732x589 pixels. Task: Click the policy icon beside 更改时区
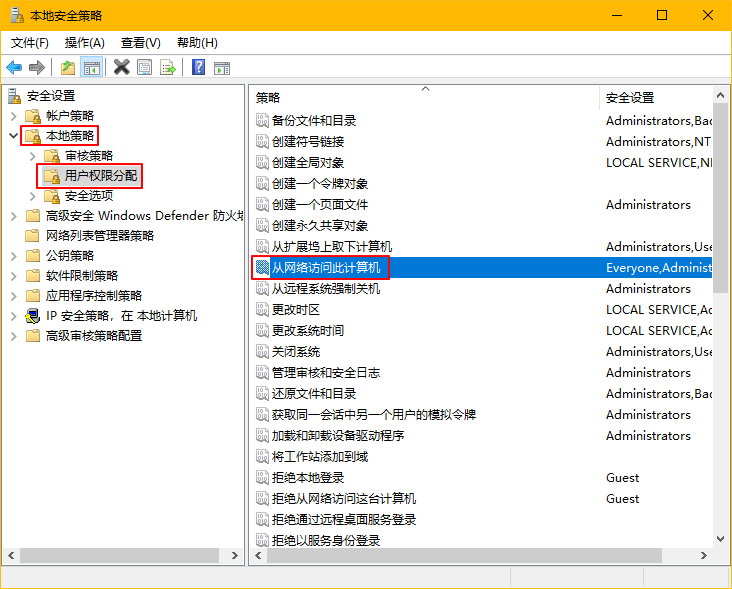tap(262, 309)
